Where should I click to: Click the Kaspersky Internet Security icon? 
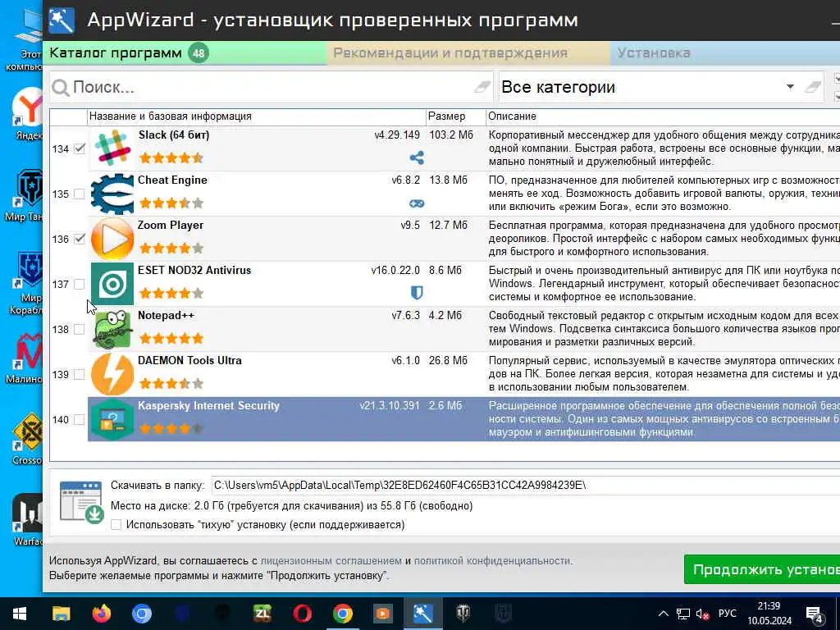112,419
